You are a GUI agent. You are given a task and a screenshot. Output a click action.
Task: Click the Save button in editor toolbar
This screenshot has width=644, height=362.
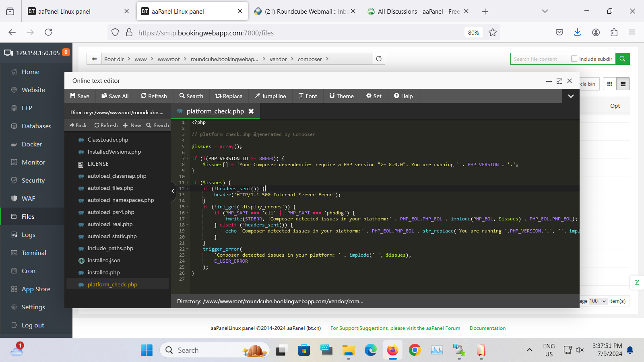80,96
